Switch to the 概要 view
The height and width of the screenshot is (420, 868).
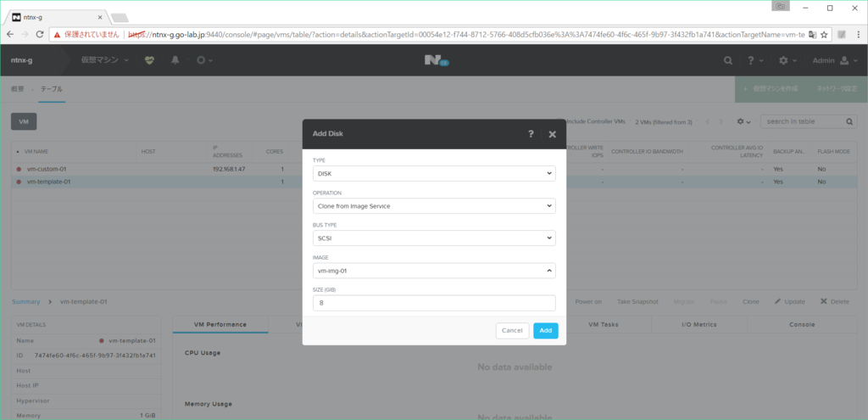point(18,88)
